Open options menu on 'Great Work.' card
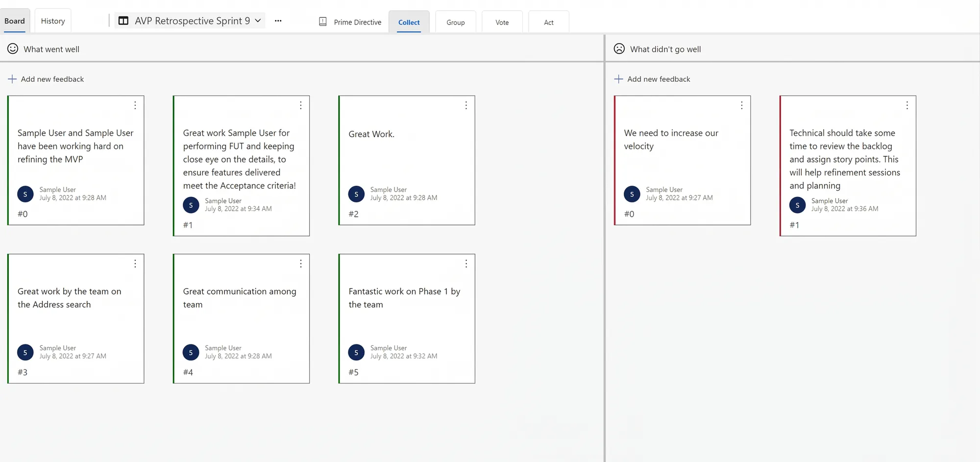The height and width of the screenshot is (462, 980). [466, 105]
